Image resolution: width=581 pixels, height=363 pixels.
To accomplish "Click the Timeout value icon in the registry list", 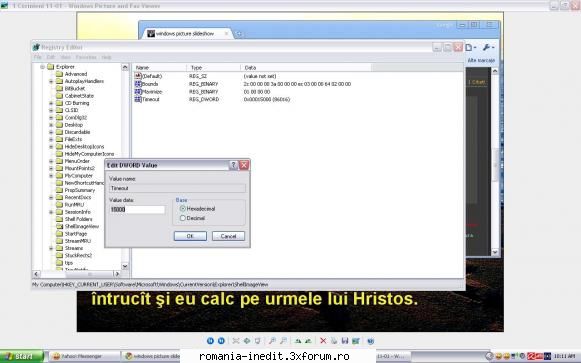I will (x=138, y=99).
